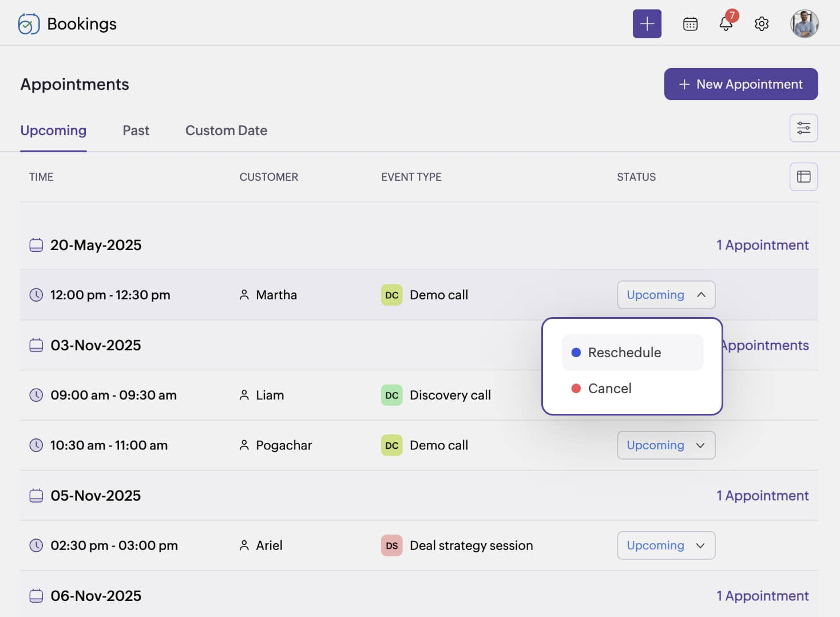
Task: Click the New Appointment button
Action: (x=740, y=84)
